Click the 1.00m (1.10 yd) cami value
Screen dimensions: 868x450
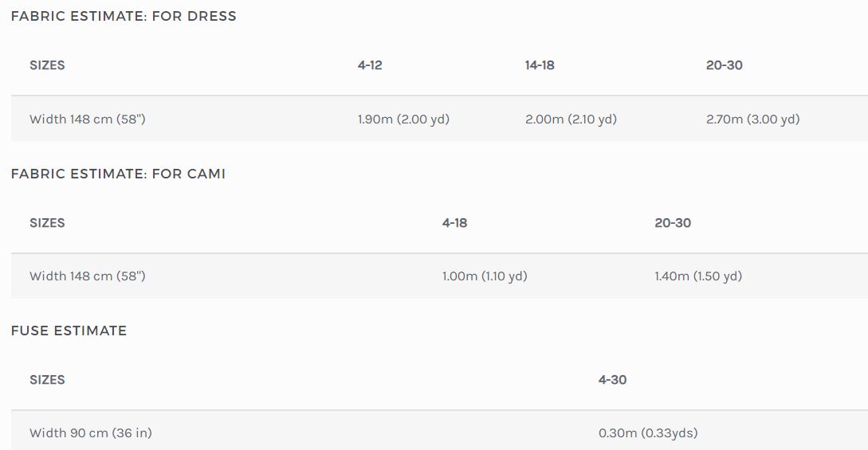point(485,276)
